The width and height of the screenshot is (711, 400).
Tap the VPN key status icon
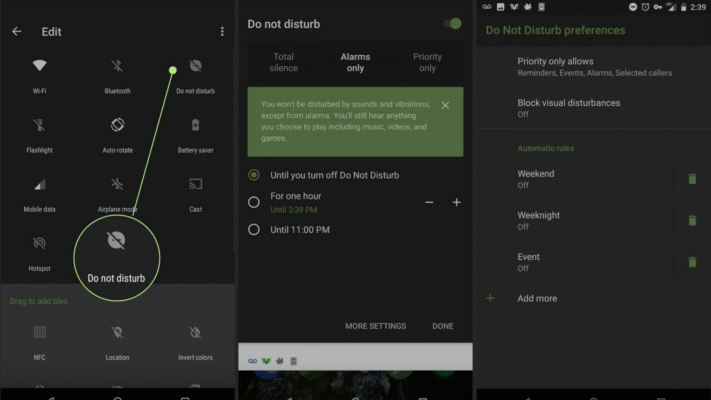tap(657, 7)
